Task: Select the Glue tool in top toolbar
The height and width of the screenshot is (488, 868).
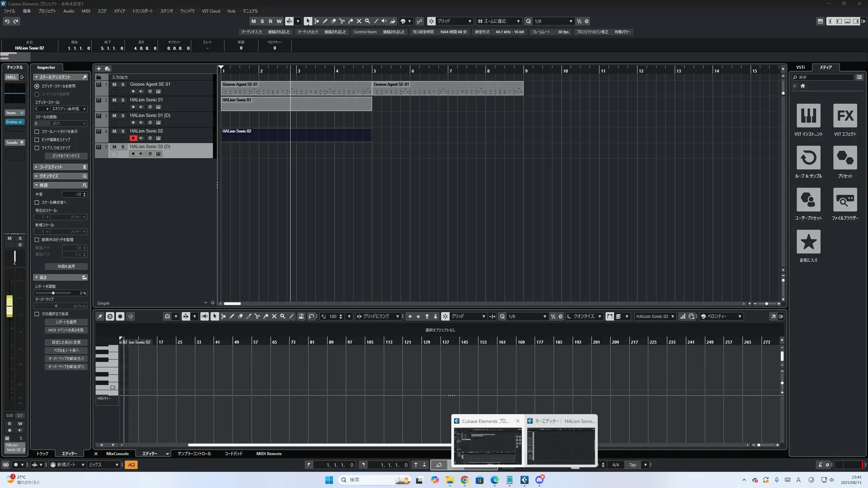Action: 351,21
